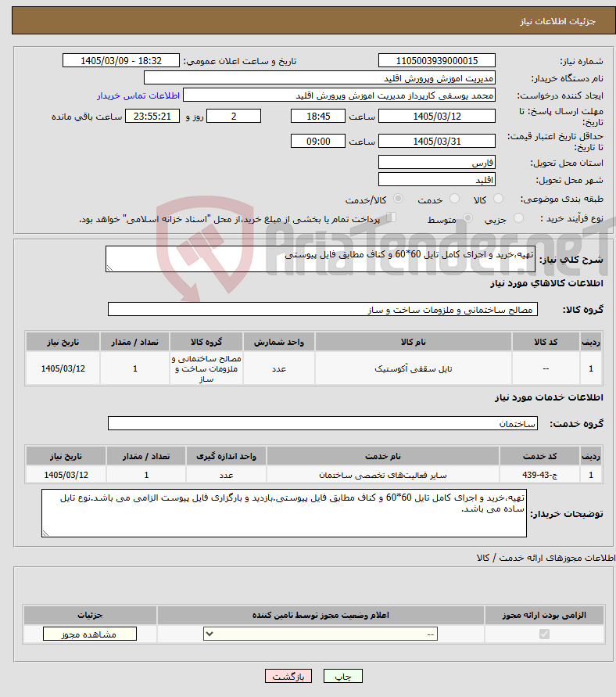Viewport: 616px width, 697px height.
Task: Click the page title جزئیات اطلاعات نیاز
Action: point(558,21)
